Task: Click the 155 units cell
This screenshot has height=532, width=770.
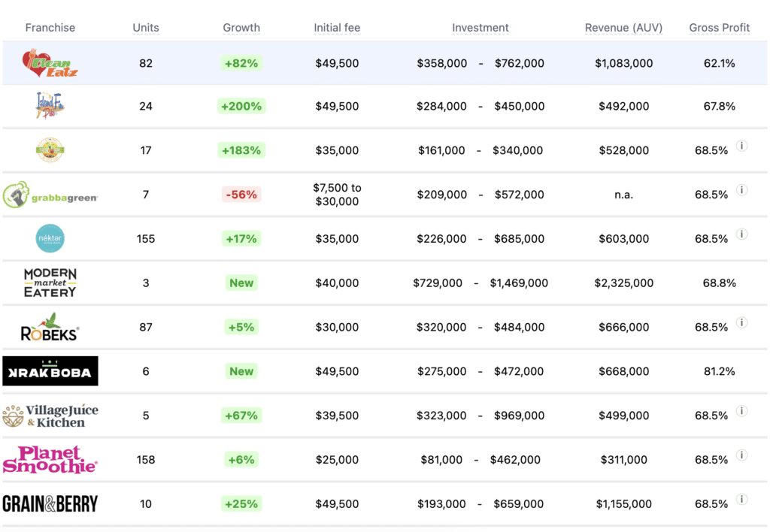Action: (x=146, y=238)
